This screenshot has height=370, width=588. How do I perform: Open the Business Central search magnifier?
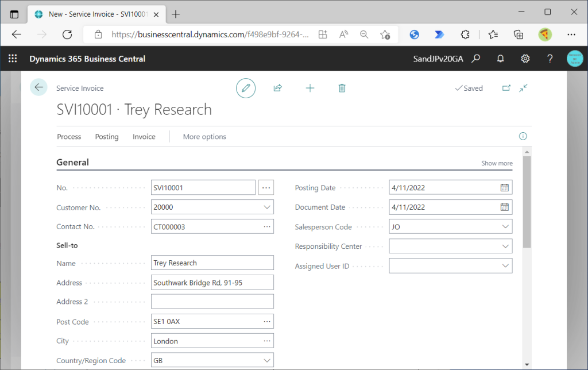475,59
